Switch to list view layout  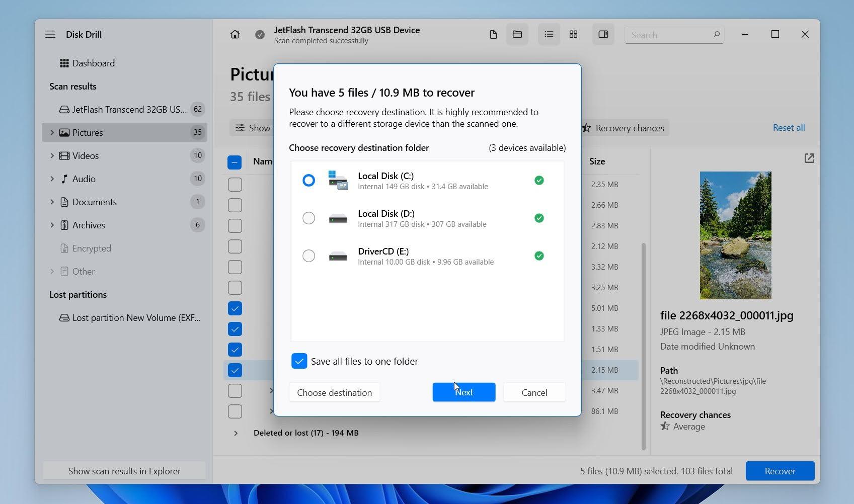pos(549,34)
